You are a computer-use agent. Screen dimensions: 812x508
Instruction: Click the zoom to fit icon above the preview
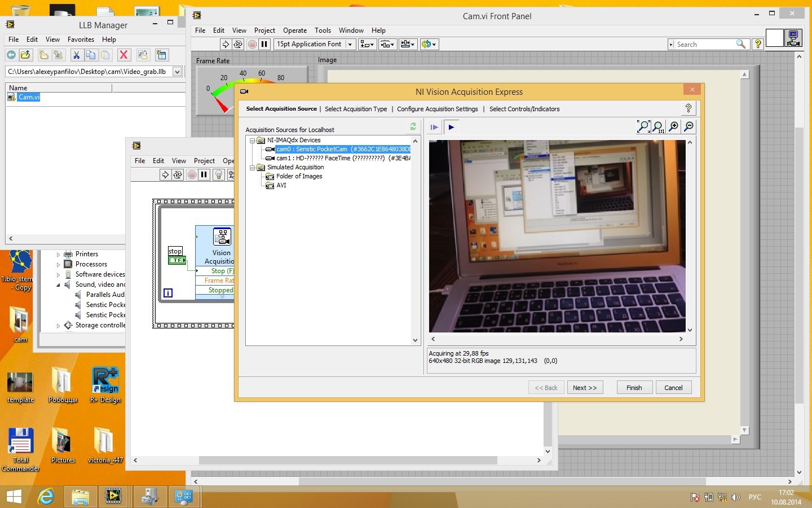(643, 127)
